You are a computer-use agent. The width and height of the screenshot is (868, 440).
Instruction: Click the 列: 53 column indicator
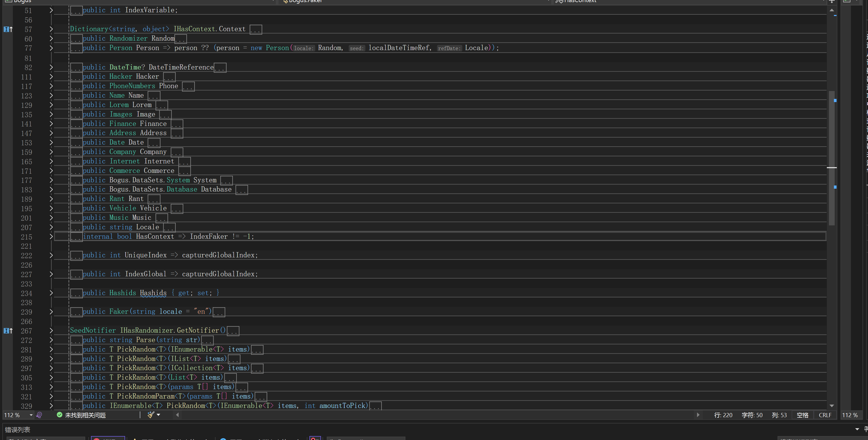pyautogui.click(x=779, y=415)
